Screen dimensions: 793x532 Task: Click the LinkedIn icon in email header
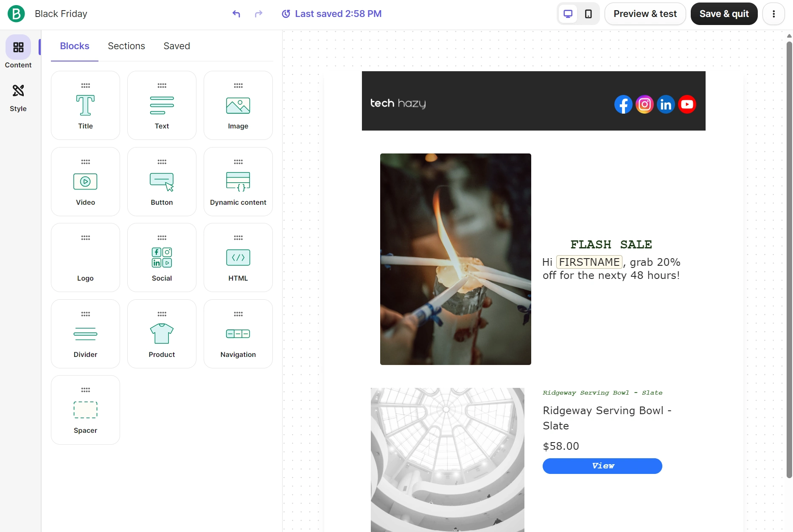point(666,104)
